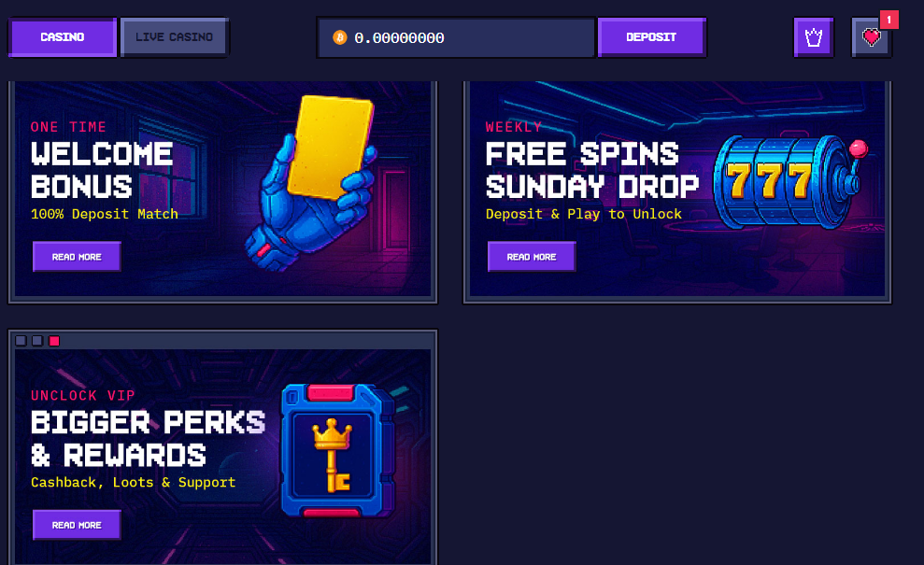Open the crown VIP icon button

tap(813, 37)
